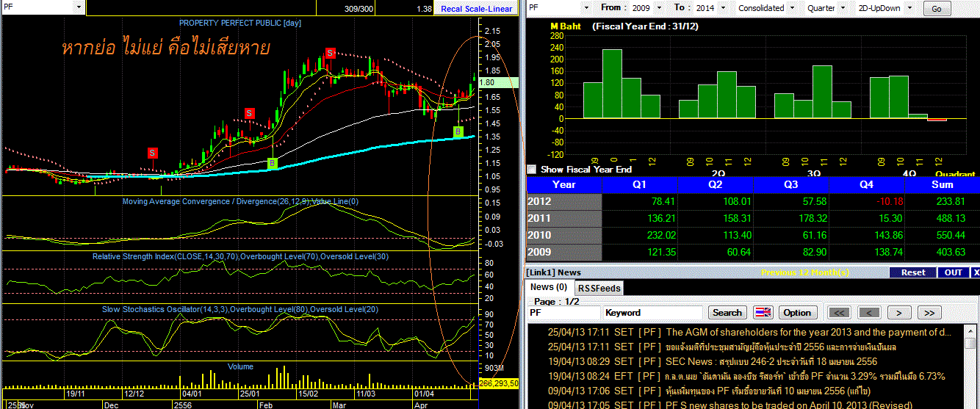Click the red S sell signal in late January
This screenshot has height=409, width=980.
coord(250,113)
